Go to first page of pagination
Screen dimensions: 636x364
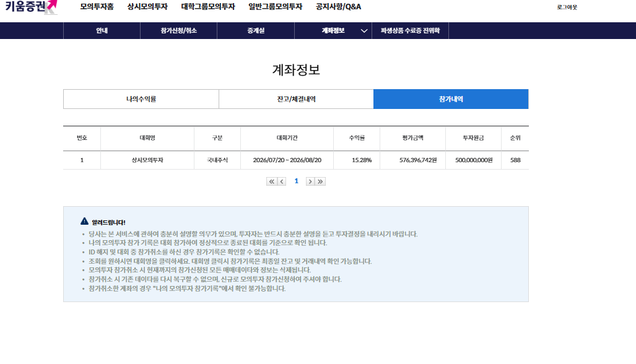[271, 181]
